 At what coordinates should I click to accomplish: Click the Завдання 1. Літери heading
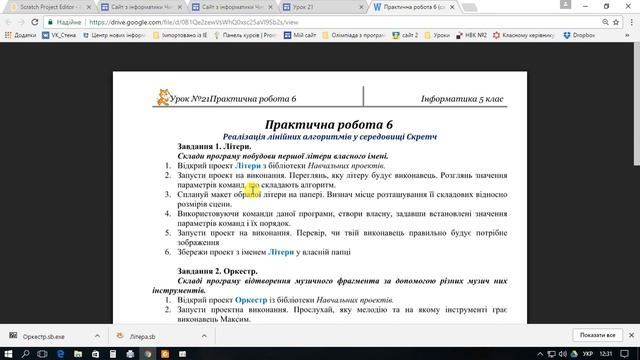click(214, 147)
